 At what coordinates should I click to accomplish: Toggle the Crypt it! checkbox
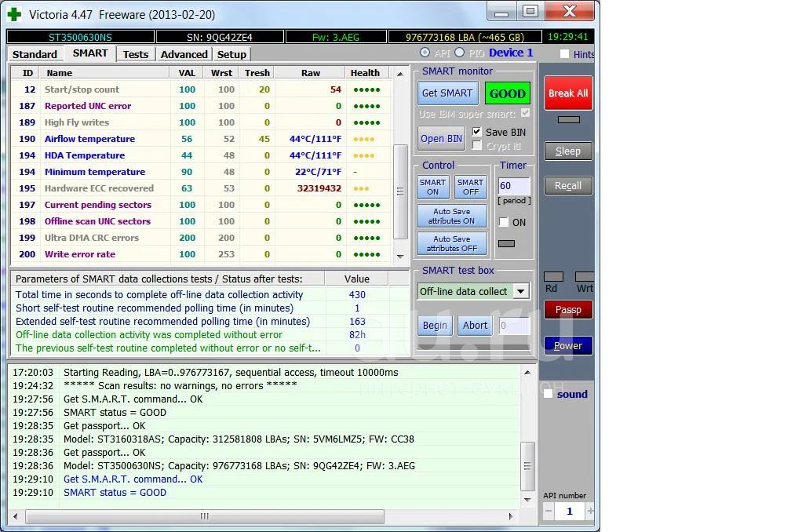[x=476, y=145]
